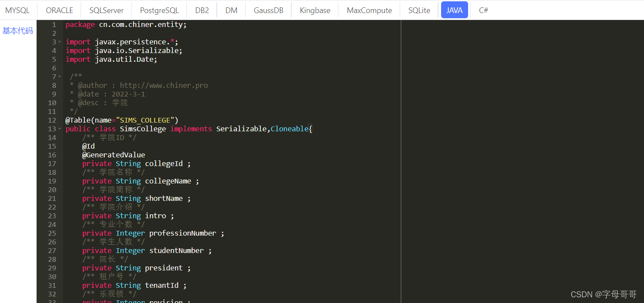The width and height of the screenshot is (644, 303).
Task: Click line number 17 in the gutter
Action: point(52,164)
